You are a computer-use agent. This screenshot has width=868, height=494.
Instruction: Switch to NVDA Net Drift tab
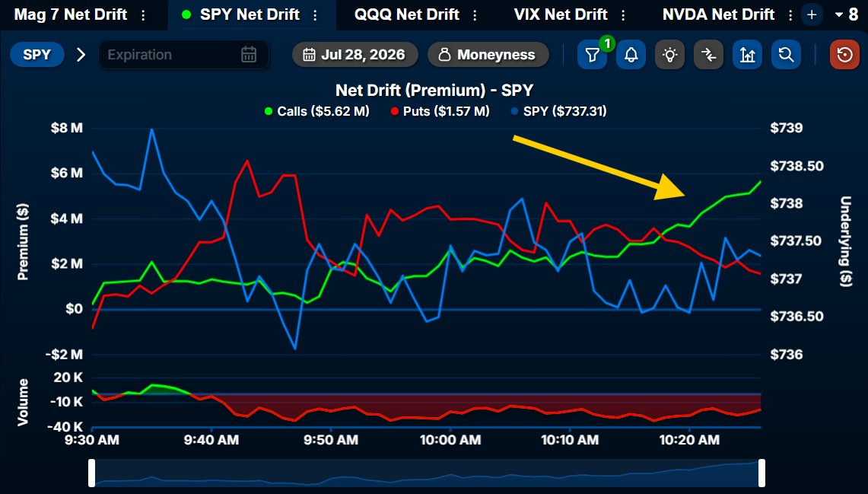click(x=719, y=14)
